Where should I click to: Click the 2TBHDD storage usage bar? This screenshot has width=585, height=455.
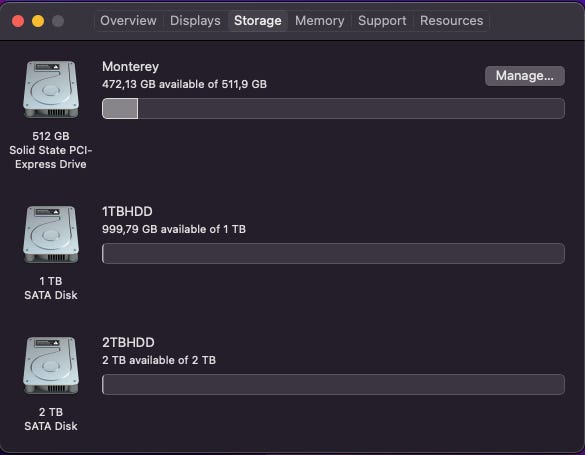pos(333,384)
